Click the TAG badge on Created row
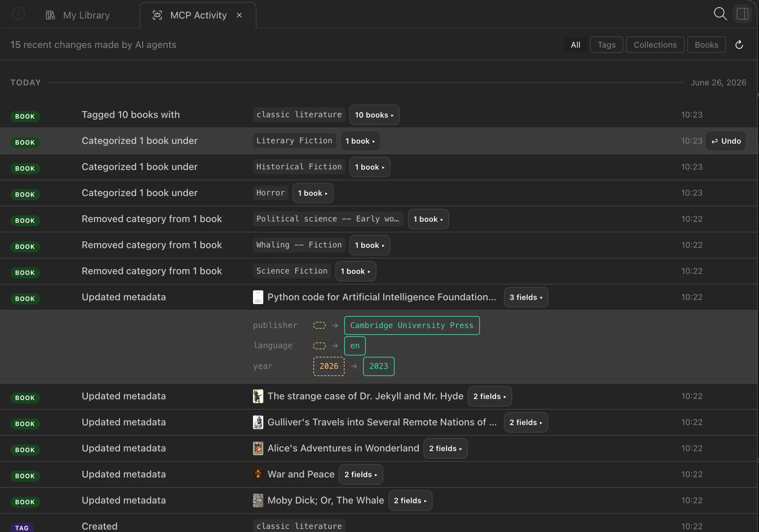Screen dimensions: 759x532 (x=22, y=528)
